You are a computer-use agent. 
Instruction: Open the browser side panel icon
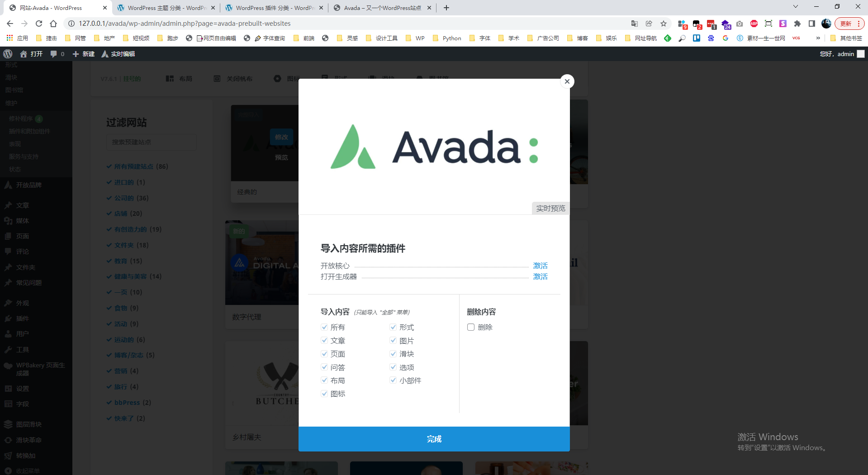coord(812,24)
